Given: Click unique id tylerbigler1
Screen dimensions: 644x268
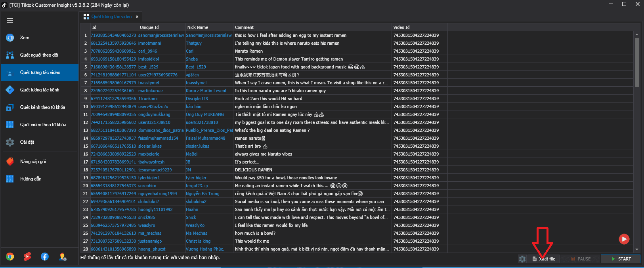Looking at the screenshot, I should tap(149, 178).
